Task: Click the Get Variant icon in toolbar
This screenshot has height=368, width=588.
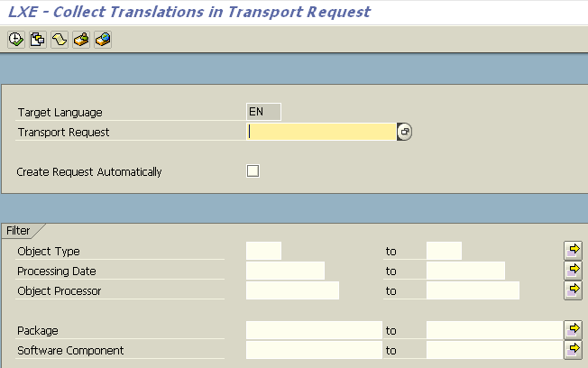Action: click(x=38, y=40)
